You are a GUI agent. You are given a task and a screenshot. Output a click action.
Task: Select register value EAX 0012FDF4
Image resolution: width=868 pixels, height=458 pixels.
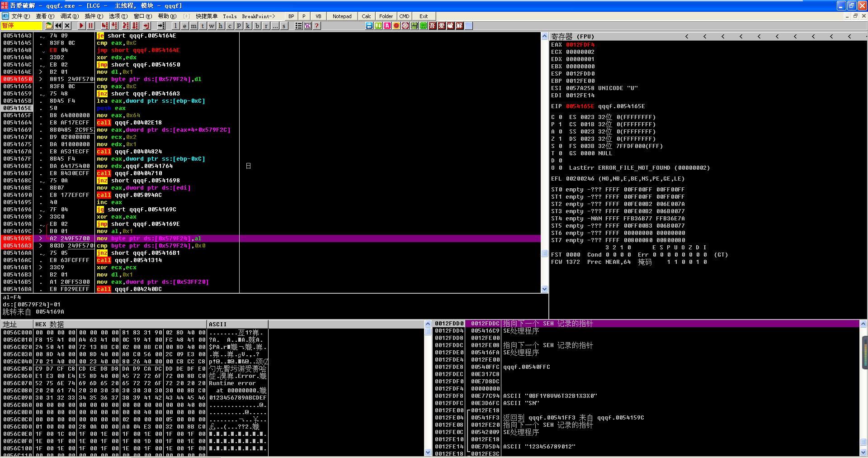point(580,45)
